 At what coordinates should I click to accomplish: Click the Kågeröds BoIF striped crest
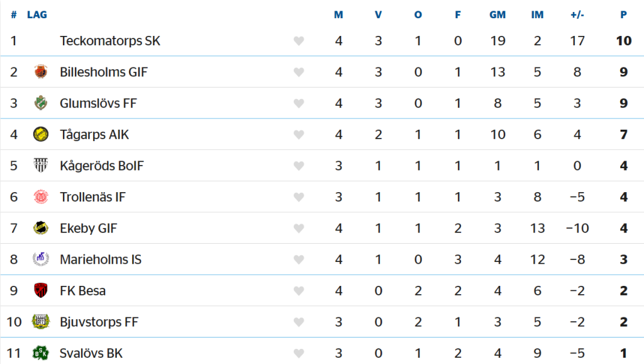coord(41,166)
